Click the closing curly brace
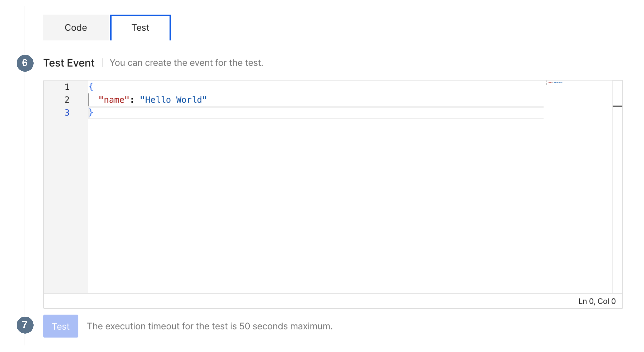The height and width of the screenshot is (352, 644). 91,112
